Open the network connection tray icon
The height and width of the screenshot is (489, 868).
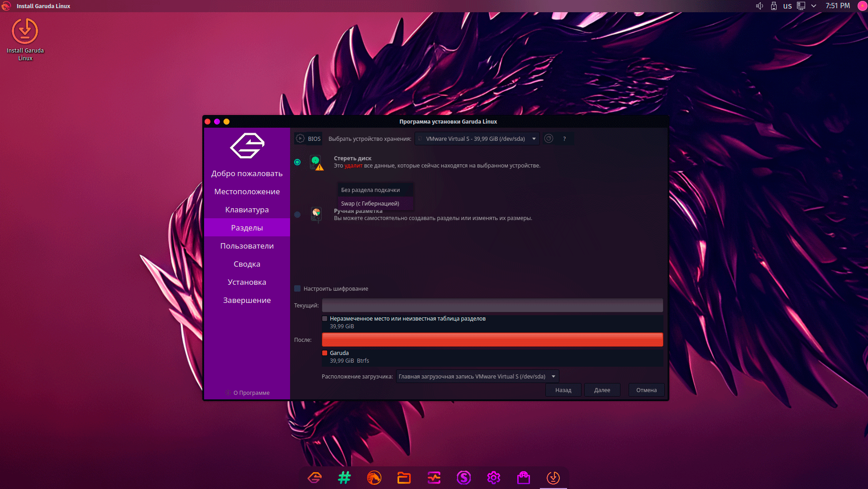tap(801, 6)
